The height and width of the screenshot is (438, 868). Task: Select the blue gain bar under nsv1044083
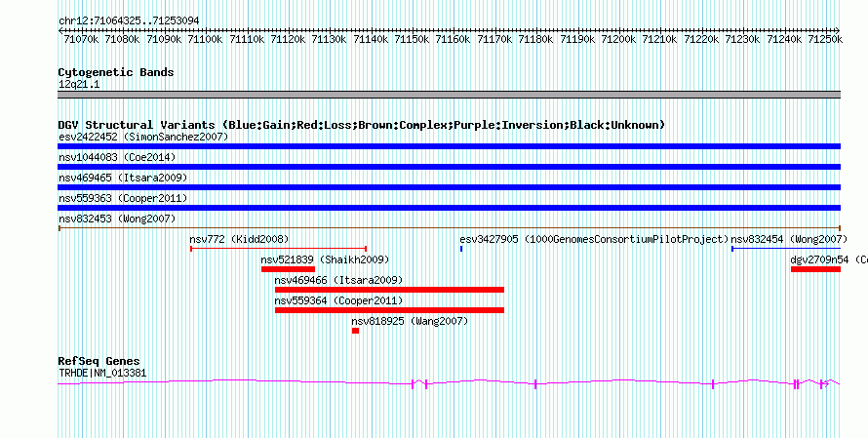point(449,167)
